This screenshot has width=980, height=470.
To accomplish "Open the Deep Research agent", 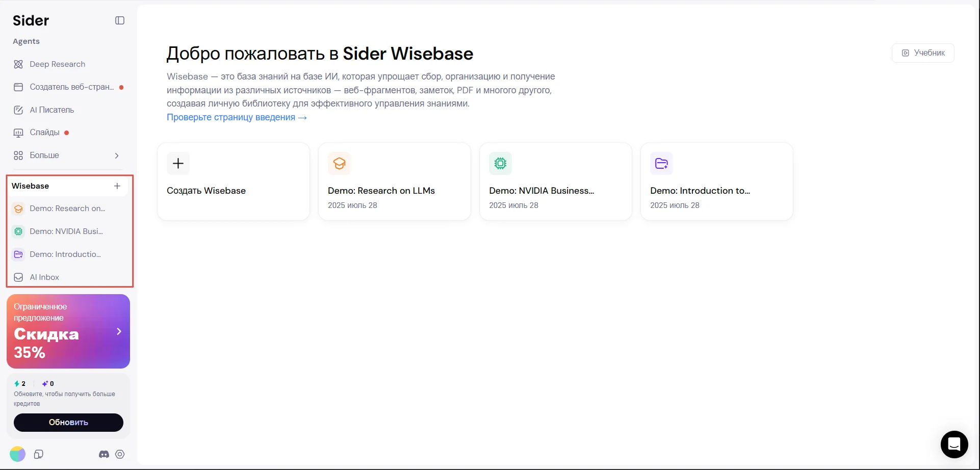I will click(68, 64).
